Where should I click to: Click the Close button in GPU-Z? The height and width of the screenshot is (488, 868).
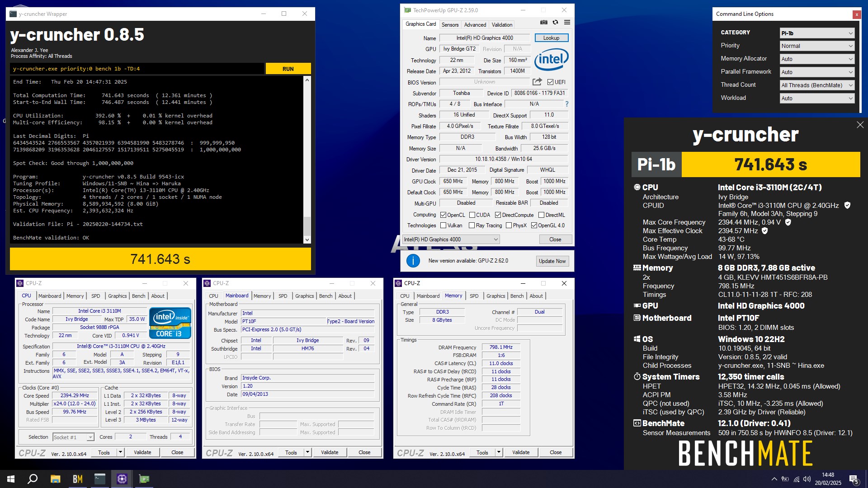tap(555, 239)
